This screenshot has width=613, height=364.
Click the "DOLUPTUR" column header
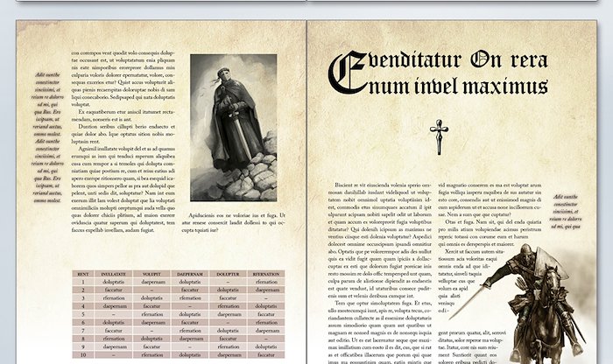coord(228,274)
